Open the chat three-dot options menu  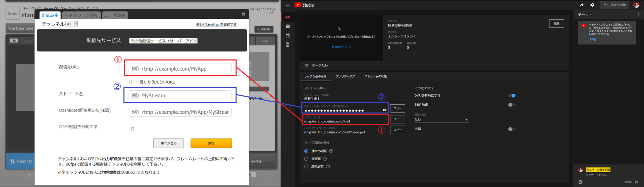[x=638, y=15]
